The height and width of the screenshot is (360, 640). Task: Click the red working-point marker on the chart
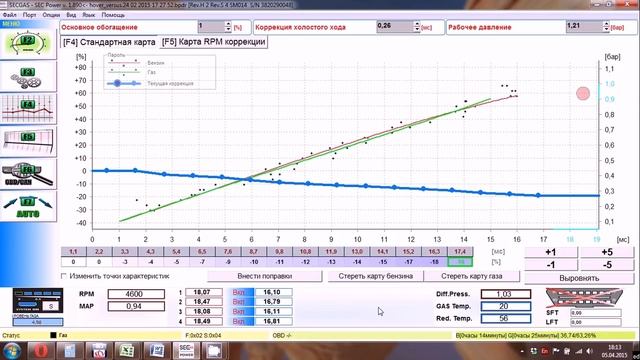coord(583,93)
